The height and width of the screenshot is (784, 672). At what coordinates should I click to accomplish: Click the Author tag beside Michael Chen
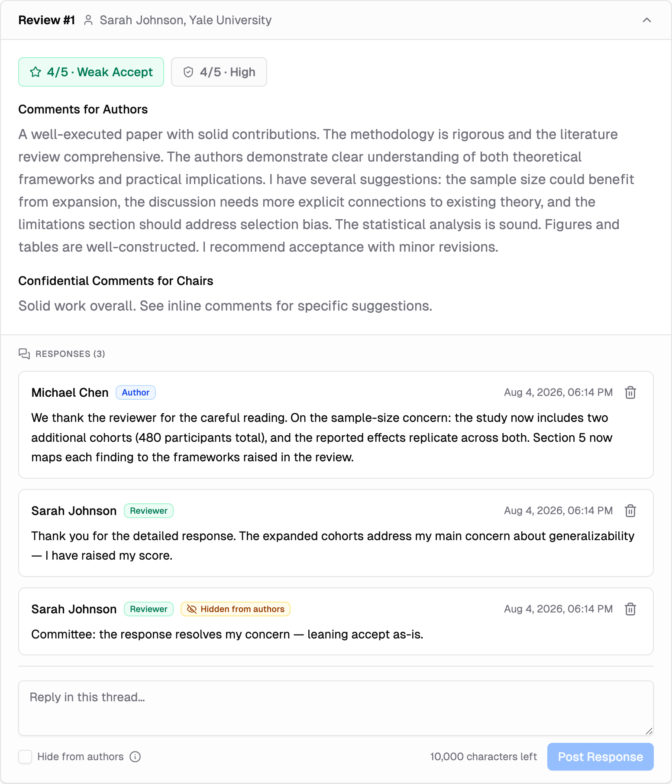pos(136,392)
